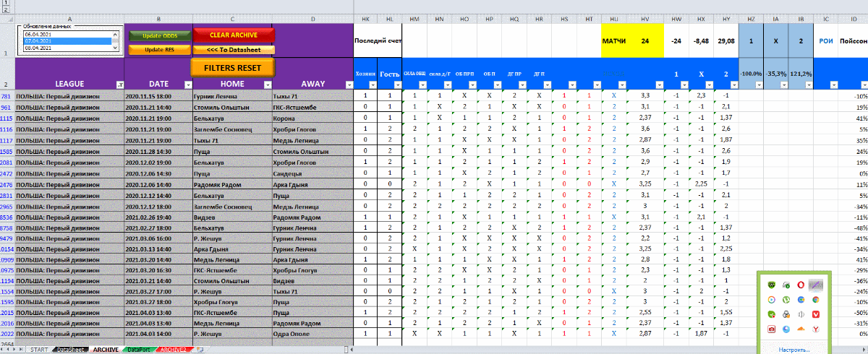This screenshot has width=868, height=354.
Task: Click the red camera tray icon
Action: [x=771, y=329]
